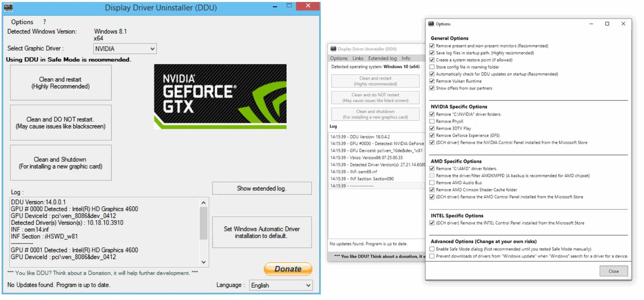
Task: Check 'Remove AMD Audio Bus'
Action: coord(432,182)
